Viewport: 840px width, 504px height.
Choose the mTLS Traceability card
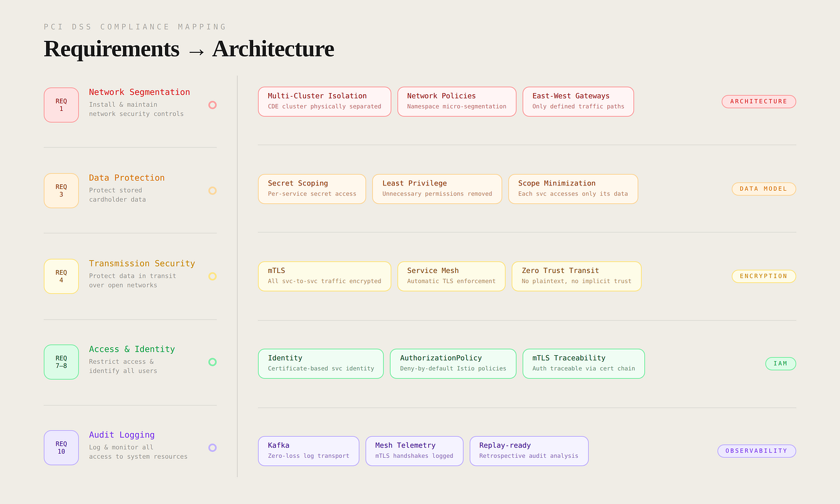584,364
